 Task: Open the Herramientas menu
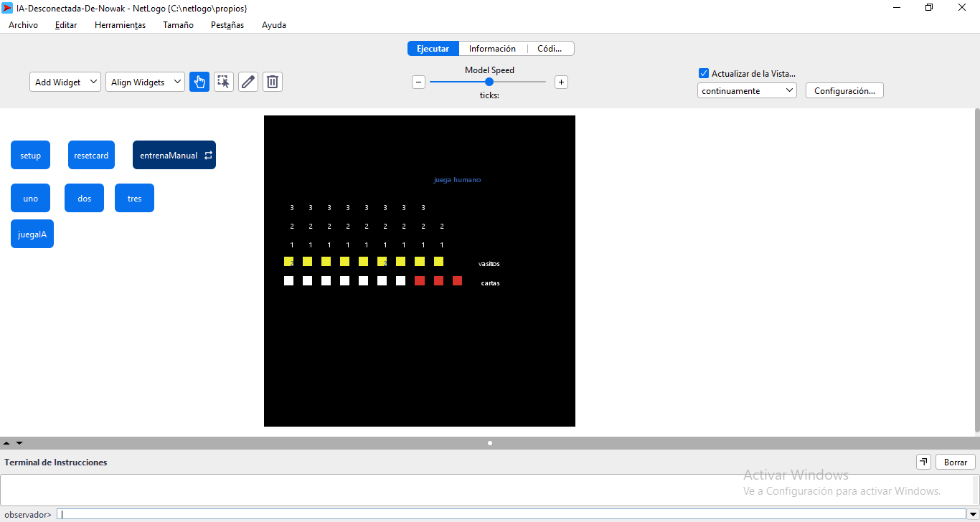click(x=120, y=25)
